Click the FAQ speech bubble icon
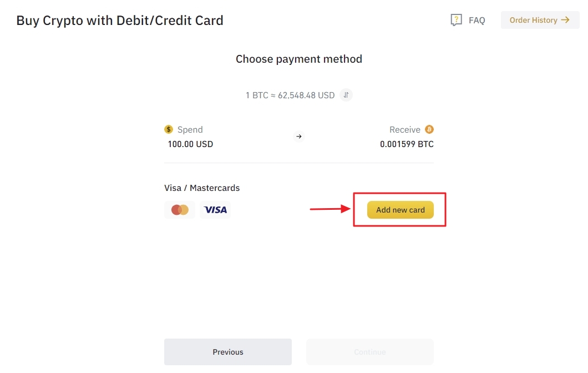The height and width of the screenshot is (373, 588). 456,21
